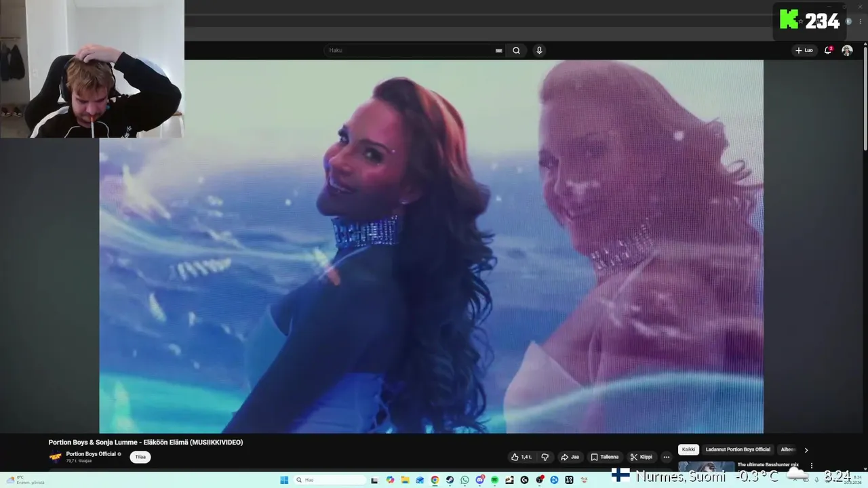Create a clip with Klippi button
868x488 pixels.
(641, 457)
